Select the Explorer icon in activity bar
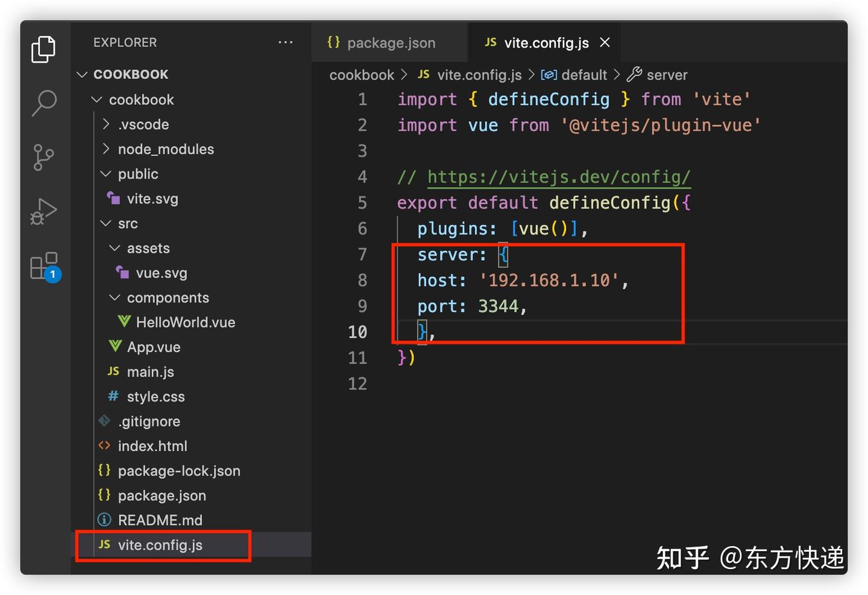This screenshot has height=595, width=868. 43,49
